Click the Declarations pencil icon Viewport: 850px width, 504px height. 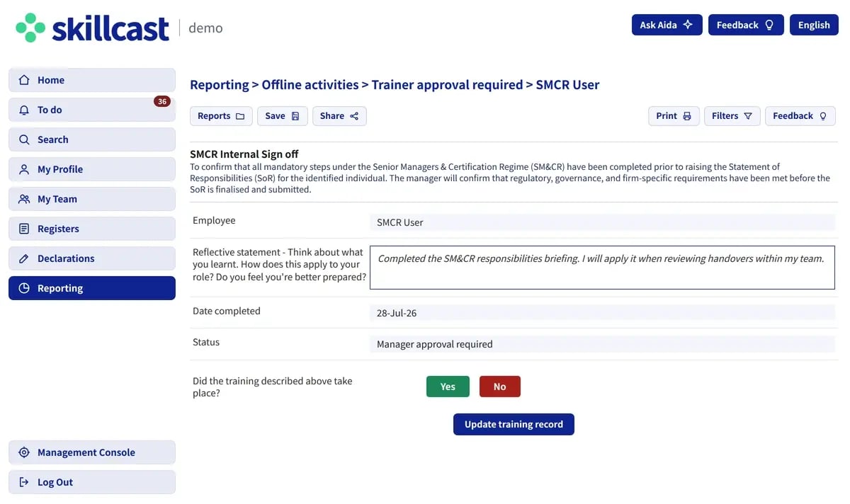pyautogui.click(x=24, y=258)
